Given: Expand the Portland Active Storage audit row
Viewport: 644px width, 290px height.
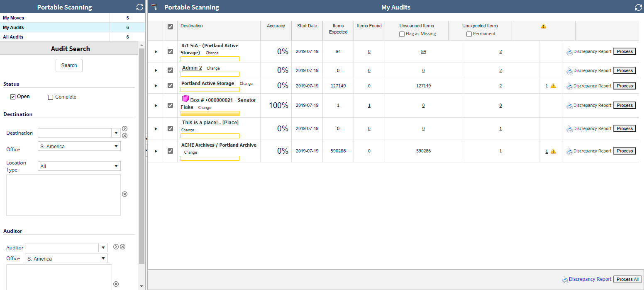Looking at the screenshot, I should (x=156, y=86).
